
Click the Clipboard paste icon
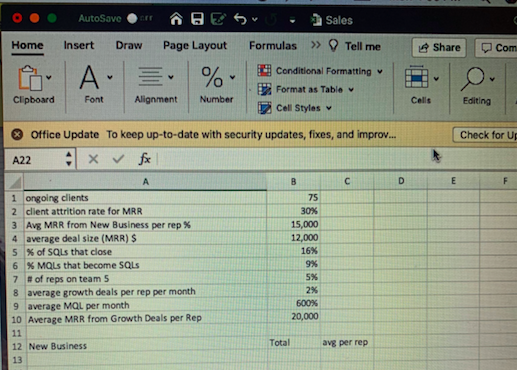(x=30, y=78)
